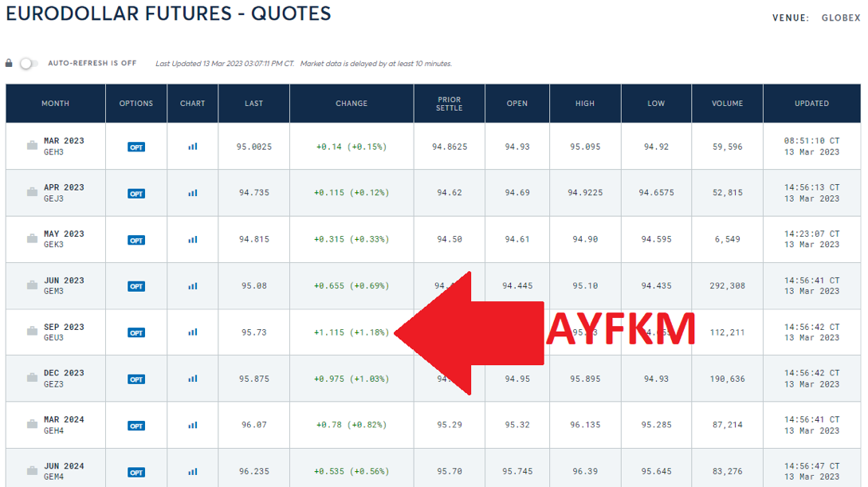Click briefcase icon next to JUN 2024
The image size is (868, 487).
click(x=32, y=470)
